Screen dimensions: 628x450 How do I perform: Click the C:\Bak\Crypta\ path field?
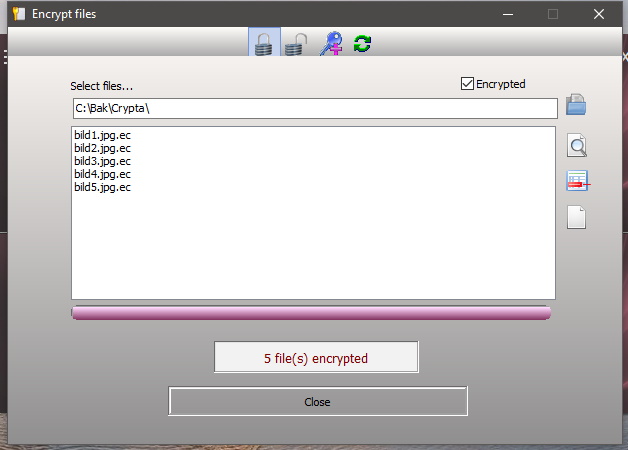coord(315,108)
